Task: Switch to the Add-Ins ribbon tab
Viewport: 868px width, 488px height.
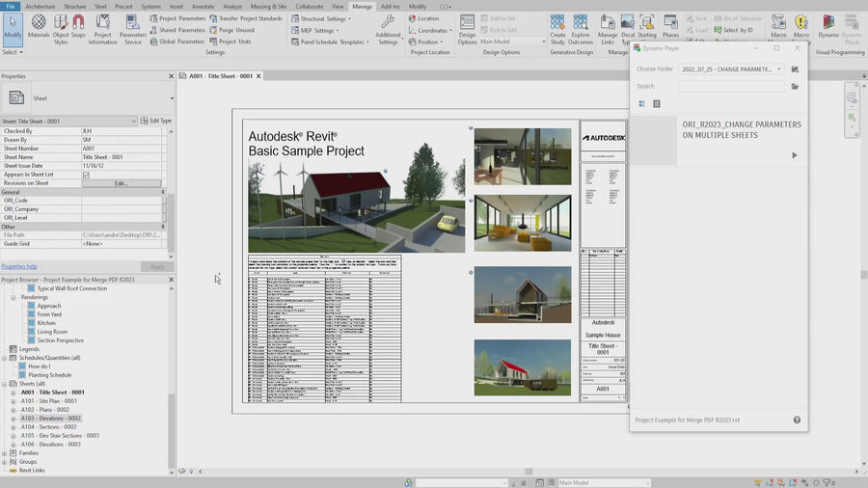Action: 390,6
